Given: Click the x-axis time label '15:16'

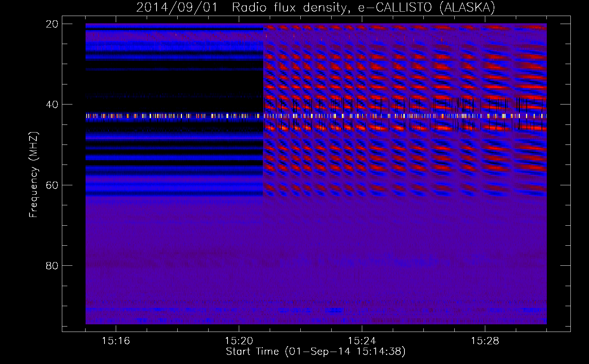Looking at the screenshot, I should click(x=116, y=341).
